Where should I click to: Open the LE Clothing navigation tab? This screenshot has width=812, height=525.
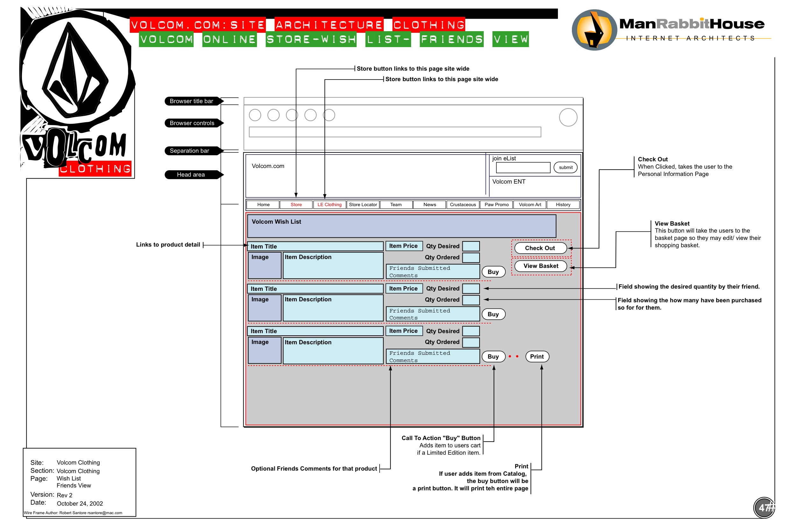[329, 205]
